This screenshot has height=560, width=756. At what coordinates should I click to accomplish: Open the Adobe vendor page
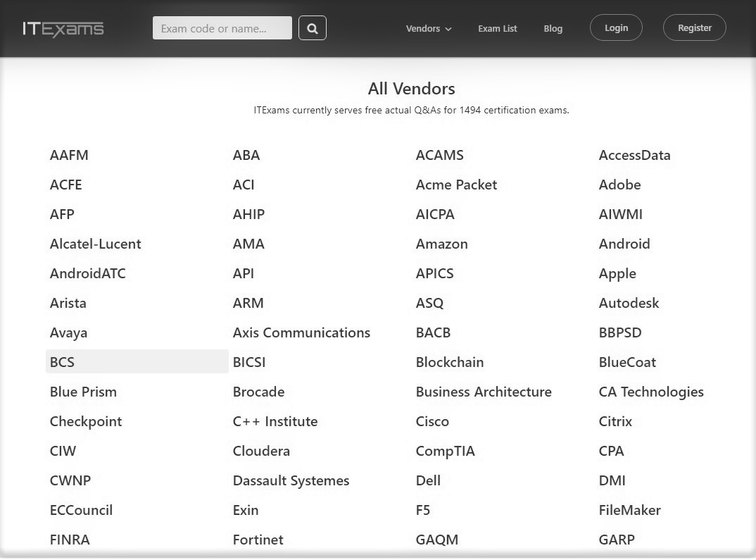click(x=619, y=185)
